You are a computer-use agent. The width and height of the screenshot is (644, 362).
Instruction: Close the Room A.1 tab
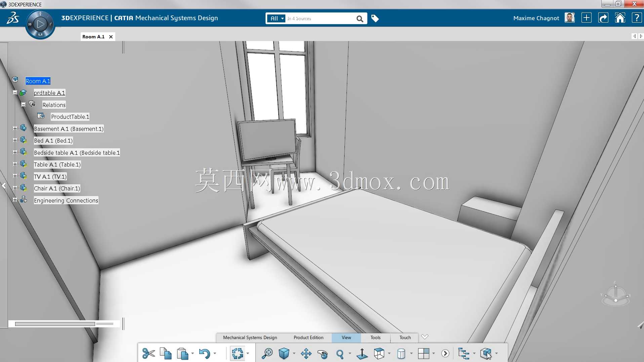(111, 37)
